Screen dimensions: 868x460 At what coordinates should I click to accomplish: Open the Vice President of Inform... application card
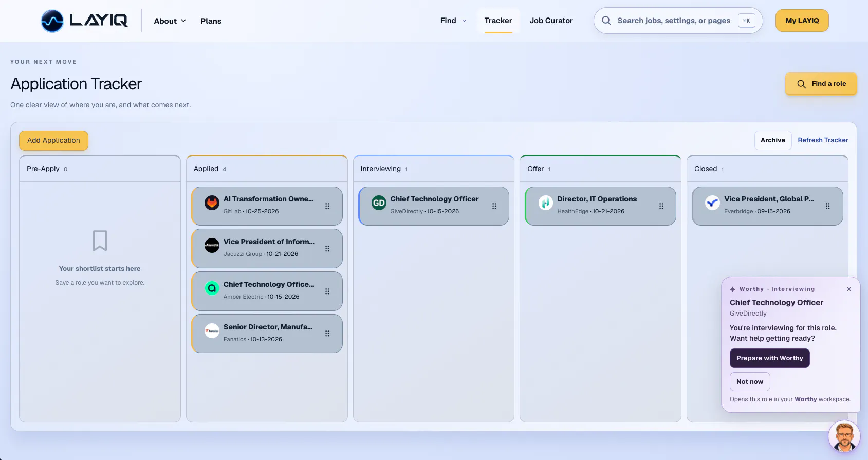pyautogui.click(x=267, y=248)
